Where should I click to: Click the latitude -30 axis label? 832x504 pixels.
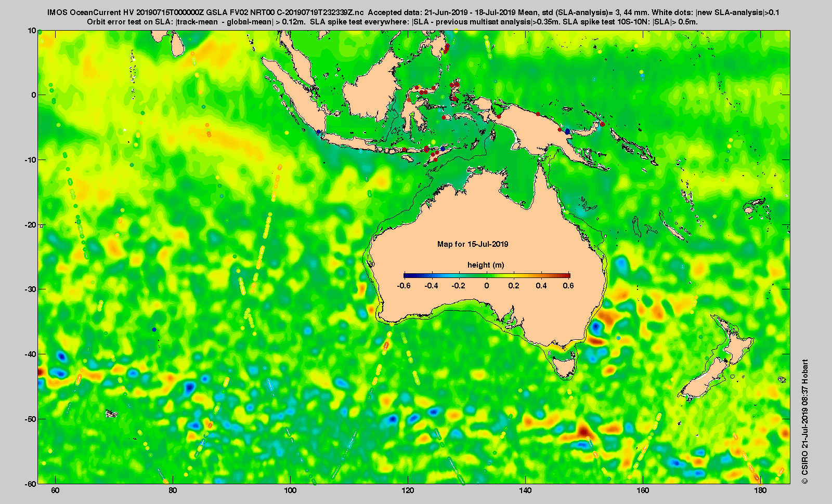(x=30, y=289)
